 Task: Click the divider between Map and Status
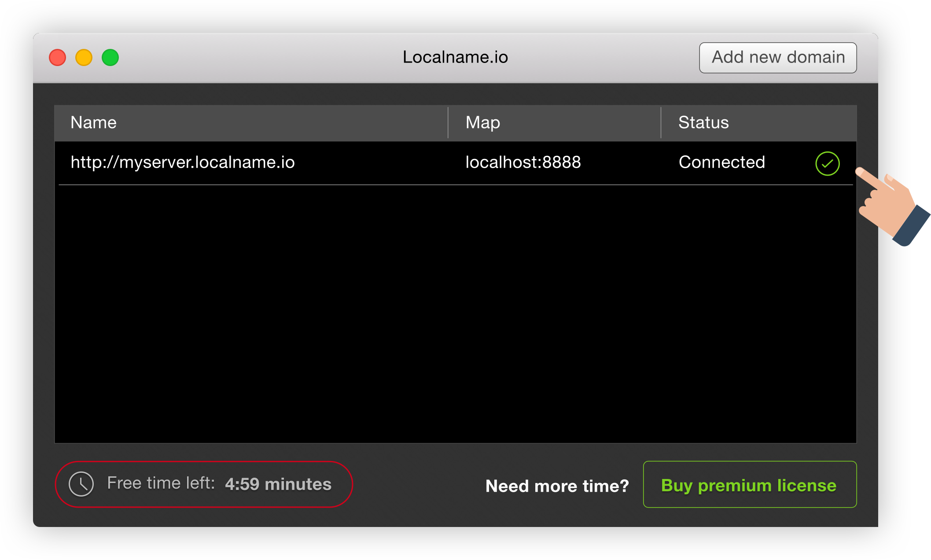(661, 122)
